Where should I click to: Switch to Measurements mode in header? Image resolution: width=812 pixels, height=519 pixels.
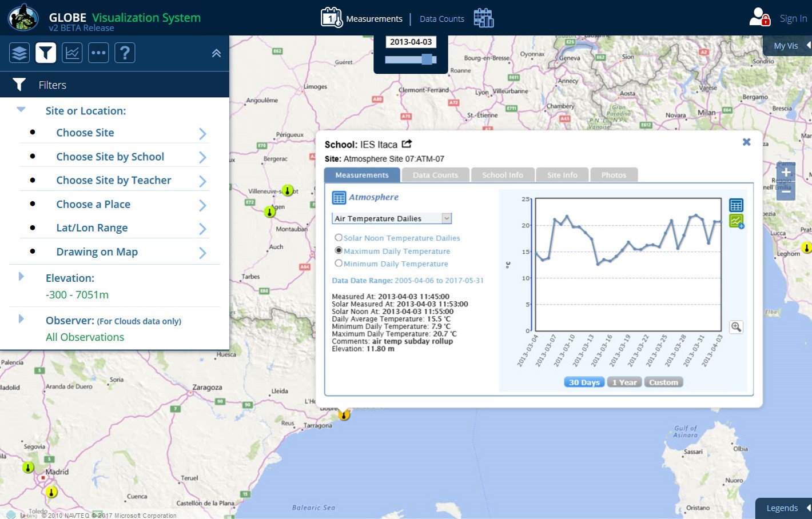pyautogui.click(x=374, y=19)
